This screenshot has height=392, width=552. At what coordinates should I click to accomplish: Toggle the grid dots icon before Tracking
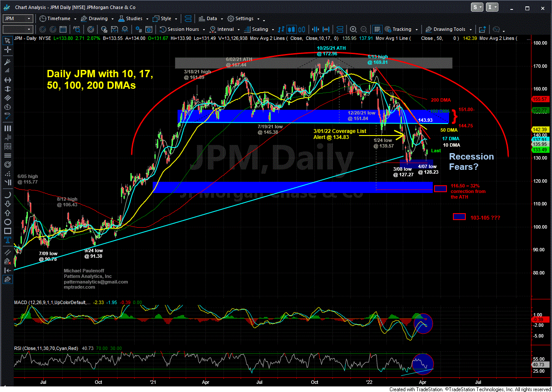[377, 30]
